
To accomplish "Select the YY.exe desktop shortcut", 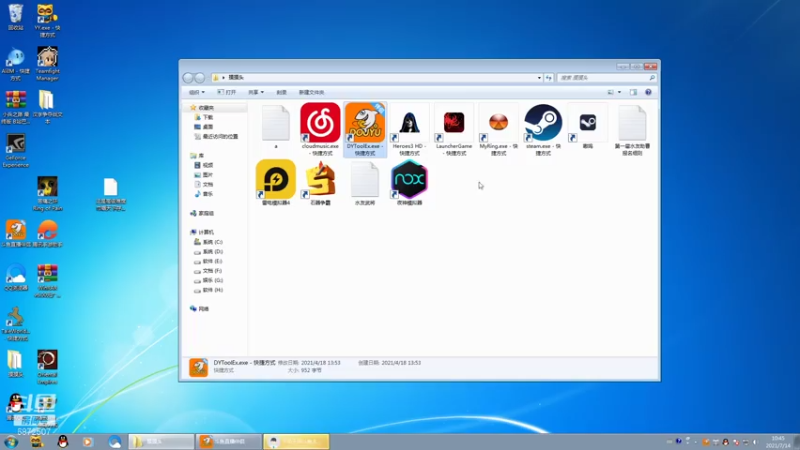I will pos(47,20).
